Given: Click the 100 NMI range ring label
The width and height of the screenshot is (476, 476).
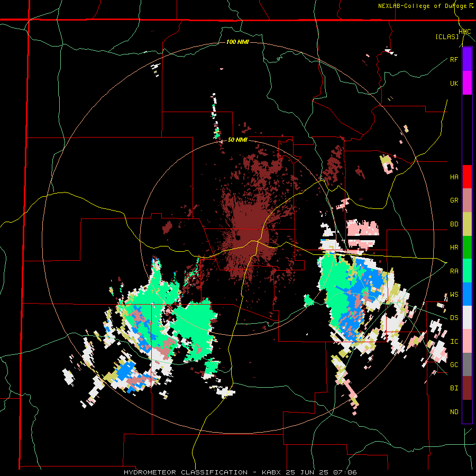Looking at the screenshot, I should [237, 42].
